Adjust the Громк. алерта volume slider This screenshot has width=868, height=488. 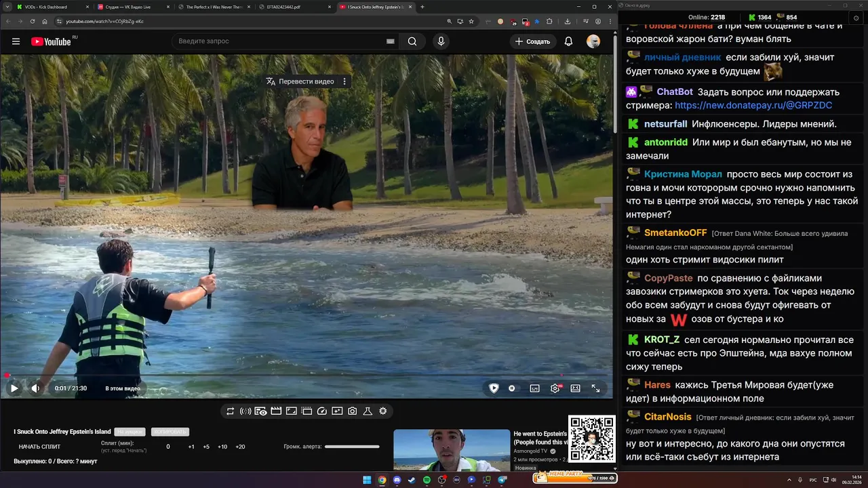pyautogui.click(x=352, y=447)
